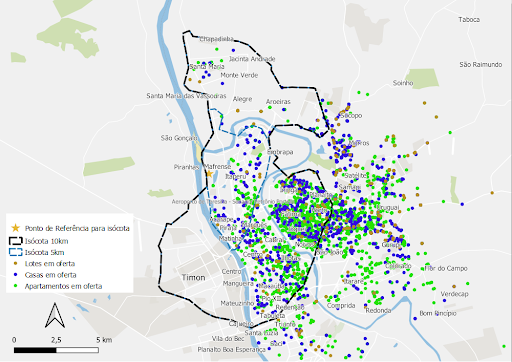
Task: Click the São Raimundo label
Action: click(481, 65)
